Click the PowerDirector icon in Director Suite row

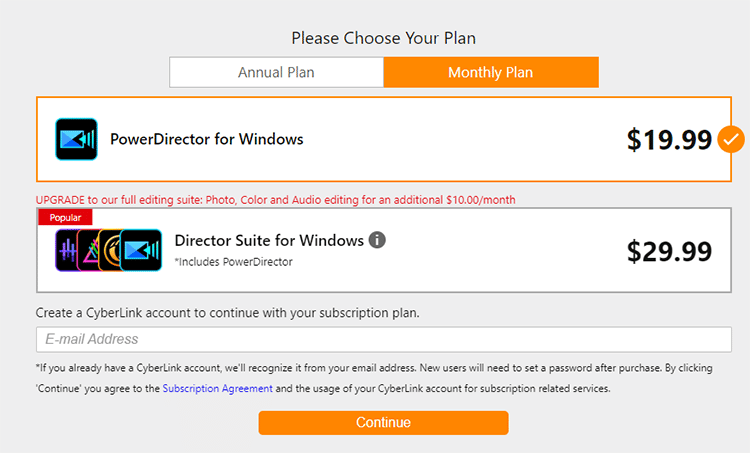tap(141, 250)
